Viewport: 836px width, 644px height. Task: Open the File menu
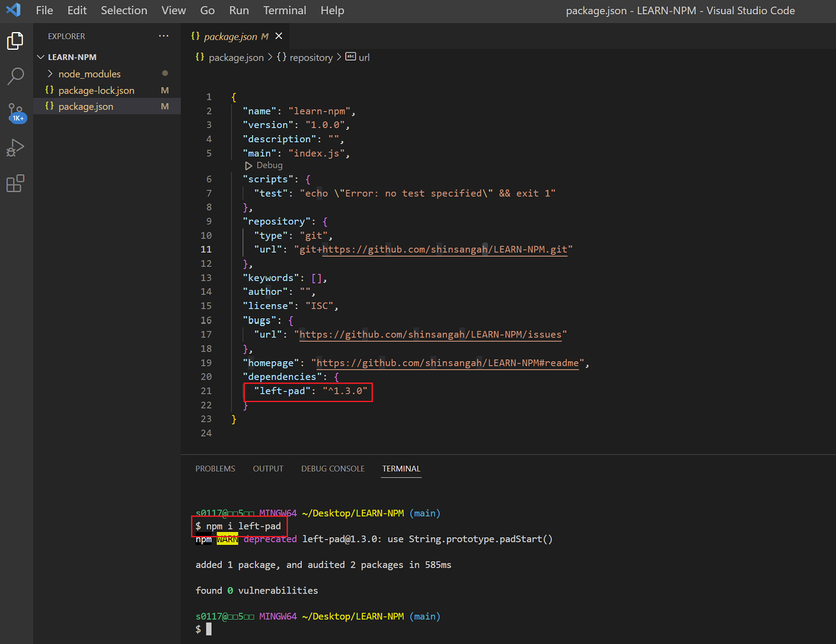click(x=44, y=10)
